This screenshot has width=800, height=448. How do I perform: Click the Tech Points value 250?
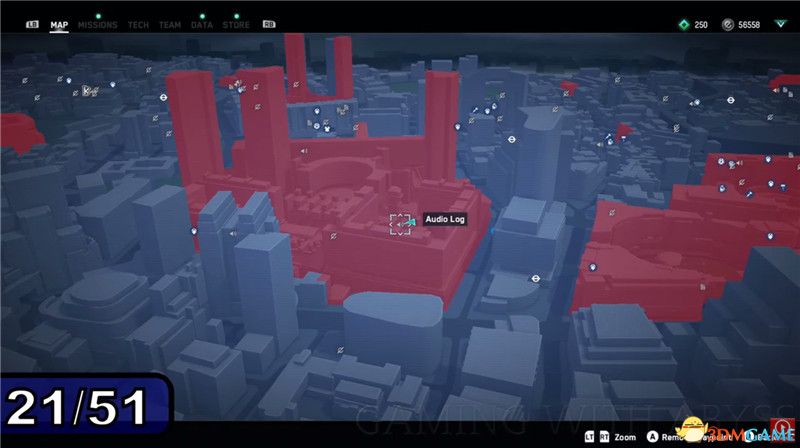point(701,25)
